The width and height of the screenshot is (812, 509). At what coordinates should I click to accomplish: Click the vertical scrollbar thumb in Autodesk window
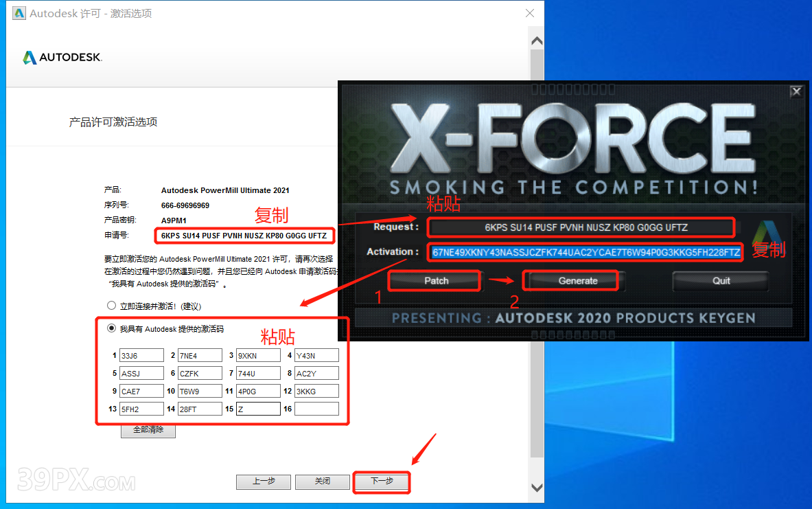coord(537,253)
